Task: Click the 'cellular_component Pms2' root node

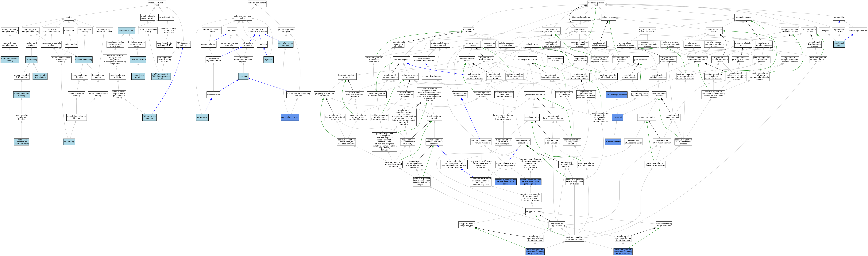Action: (257, 4)
